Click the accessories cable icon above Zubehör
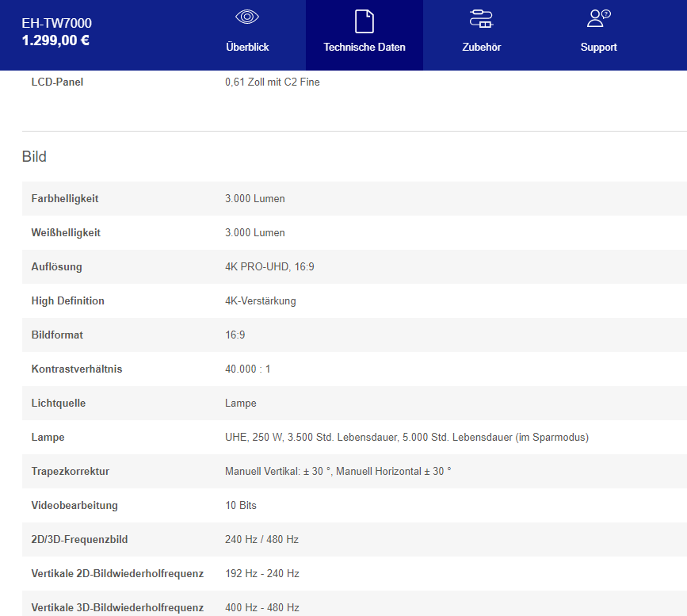 pos(481,19)
